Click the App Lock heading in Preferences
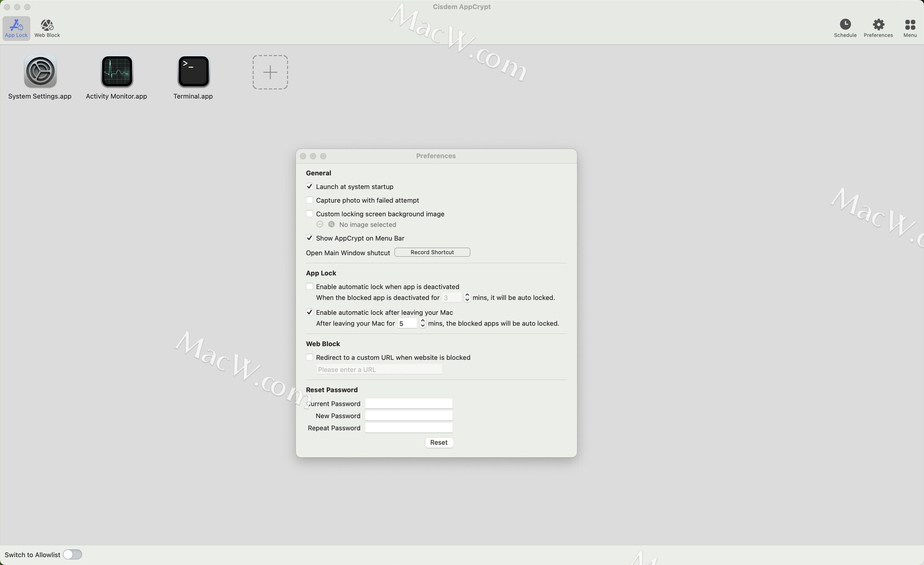The image size is (924, 565). click(x=321, y=273)
